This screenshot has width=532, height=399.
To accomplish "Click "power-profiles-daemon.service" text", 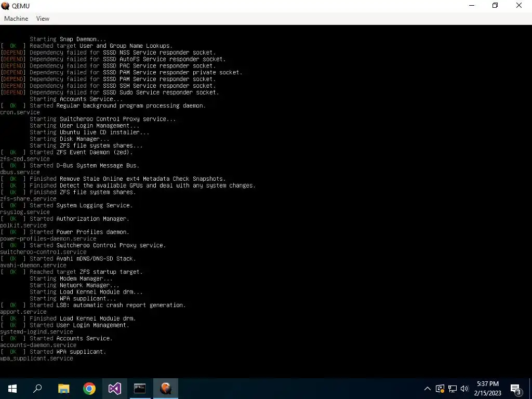I will point(48,238).
